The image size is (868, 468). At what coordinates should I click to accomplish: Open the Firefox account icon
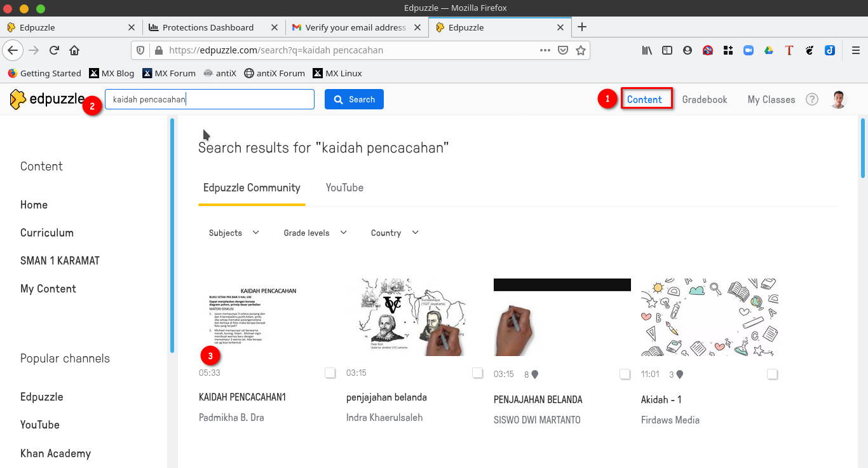click(x=688, y=50)
